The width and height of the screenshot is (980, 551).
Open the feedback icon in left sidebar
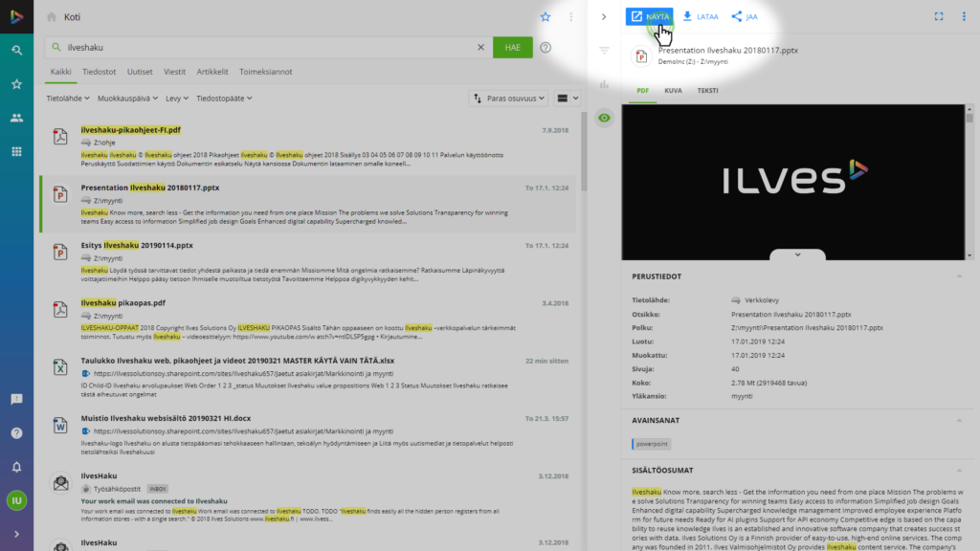click(x=17, y=399)
